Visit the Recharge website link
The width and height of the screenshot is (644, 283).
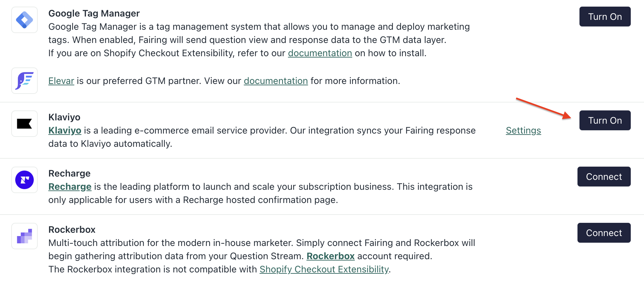70,187
